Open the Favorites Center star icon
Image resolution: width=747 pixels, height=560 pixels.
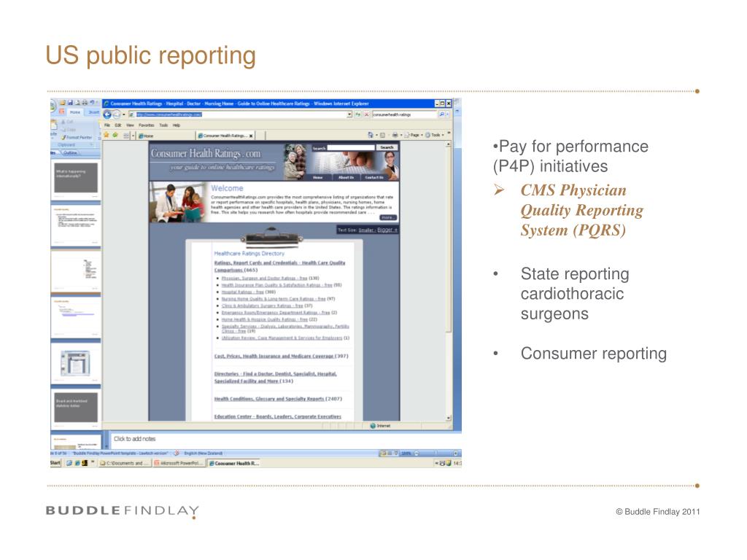click(x=107, y=135)
